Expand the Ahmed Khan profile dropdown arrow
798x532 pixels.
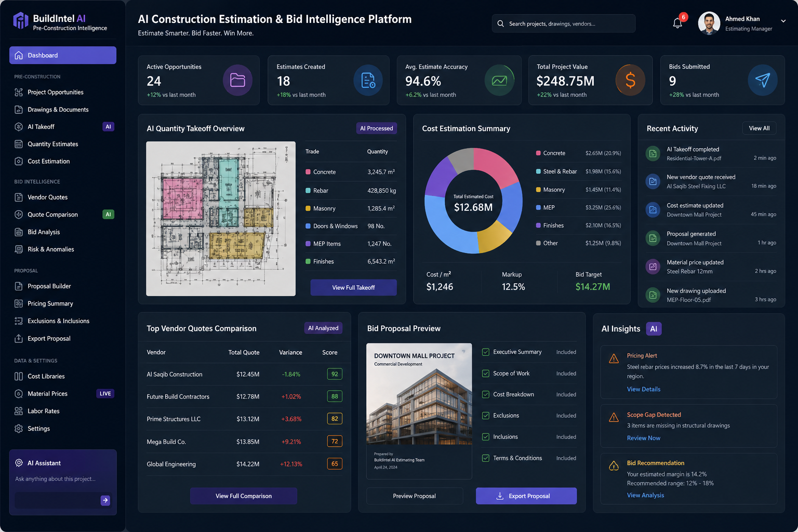(x=783, y=21)
